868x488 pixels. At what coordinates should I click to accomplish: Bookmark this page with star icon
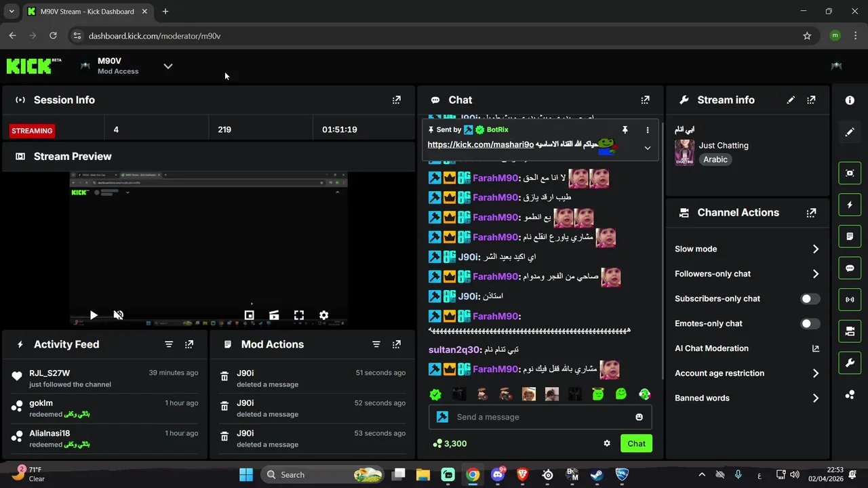(x=807, y=36)
